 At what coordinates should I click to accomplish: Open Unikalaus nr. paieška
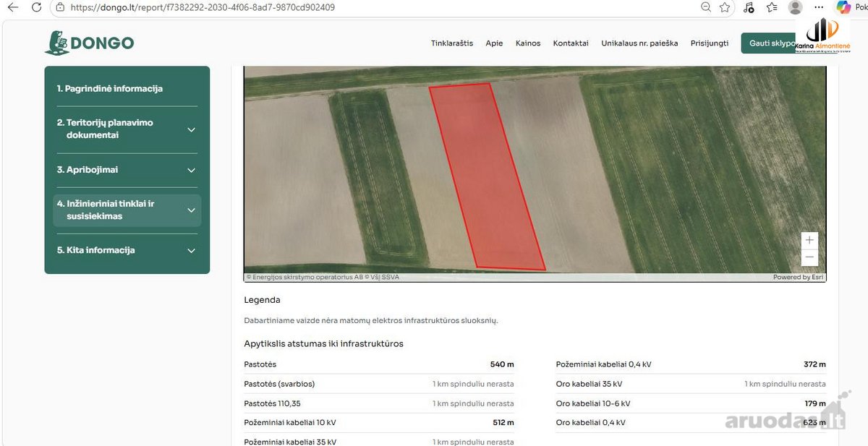[x=639, y=43]
